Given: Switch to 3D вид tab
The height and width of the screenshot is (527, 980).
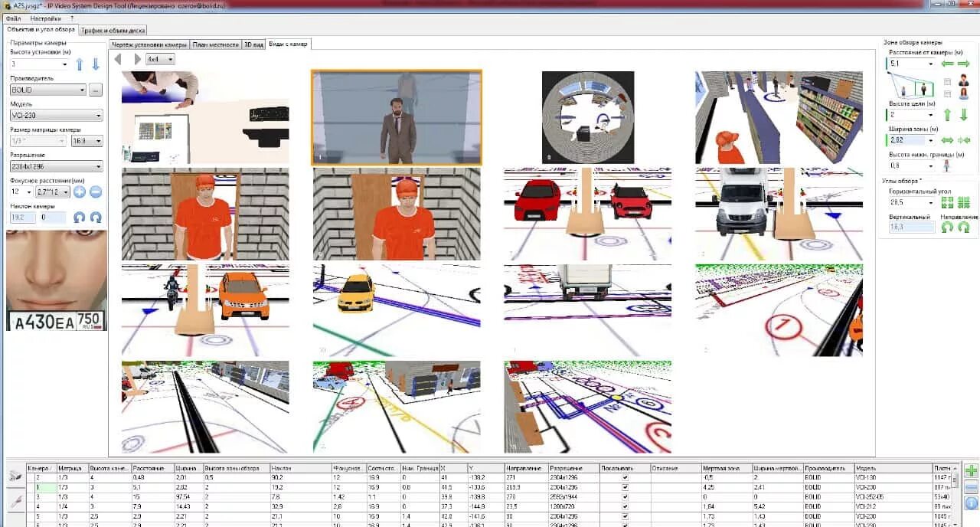Looking at the screenshot, I should coord(253,44).
